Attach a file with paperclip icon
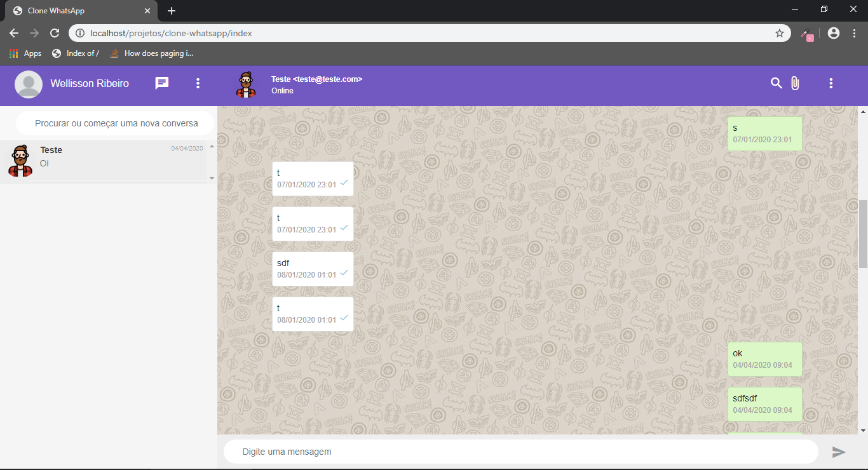This screenshot has width=868, height=470. click(x=795, y=83)
